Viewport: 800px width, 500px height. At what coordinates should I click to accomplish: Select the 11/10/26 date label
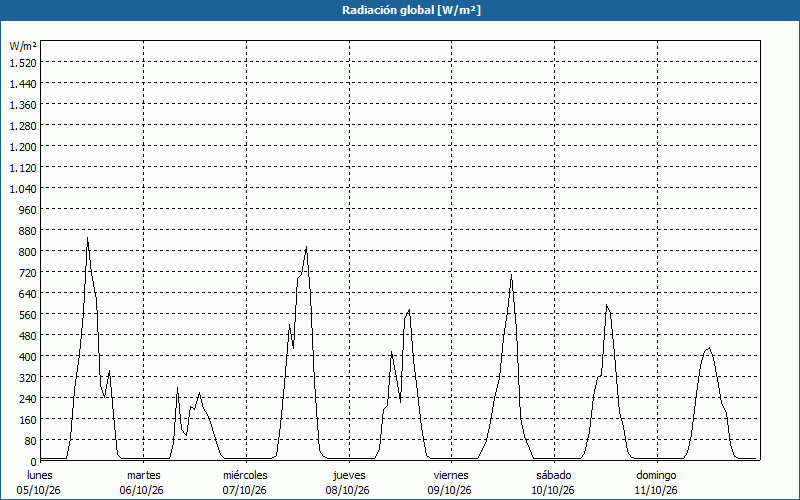click(x=656, y=491)
